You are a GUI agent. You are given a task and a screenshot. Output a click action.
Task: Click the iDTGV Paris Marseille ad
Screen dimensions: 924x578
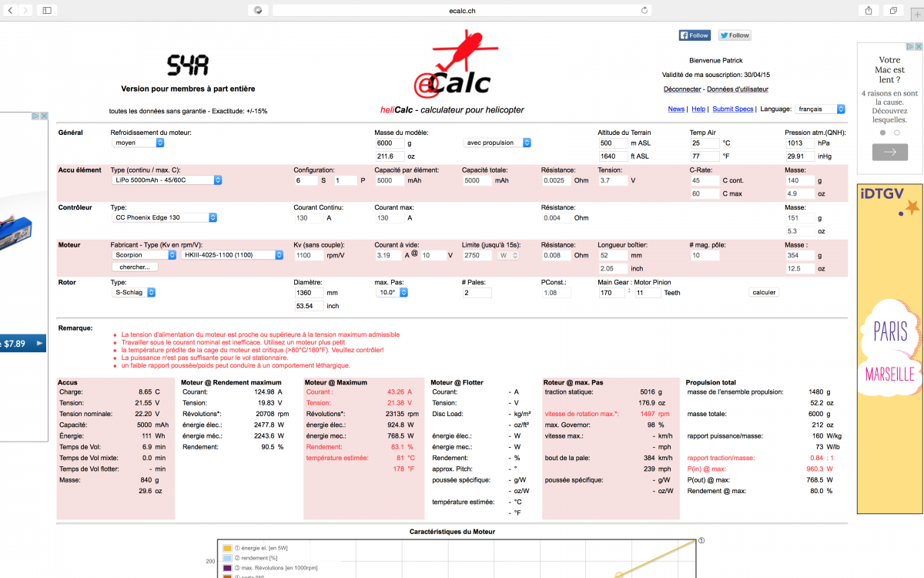tap(889, 348)
